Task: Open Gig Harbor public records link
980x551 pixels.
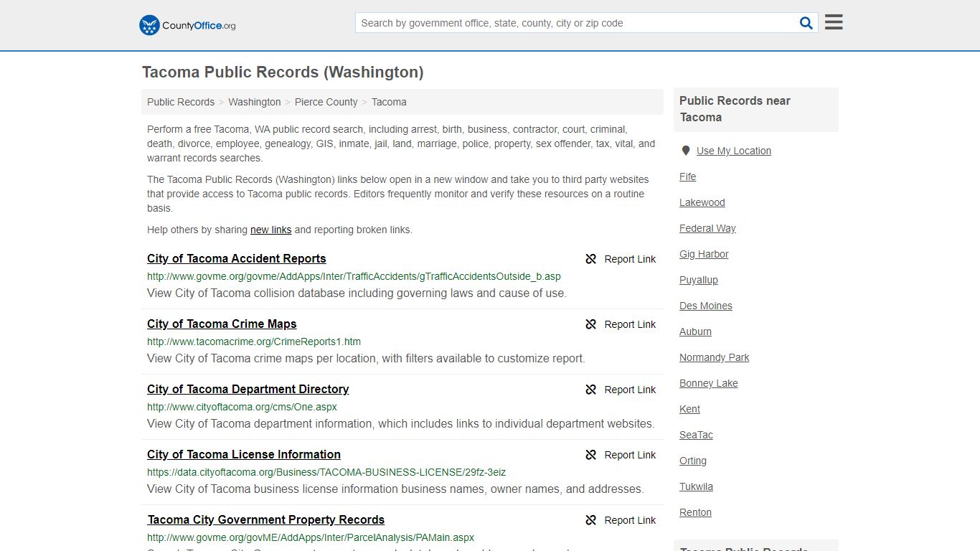Action: click(x=704, y=254)
